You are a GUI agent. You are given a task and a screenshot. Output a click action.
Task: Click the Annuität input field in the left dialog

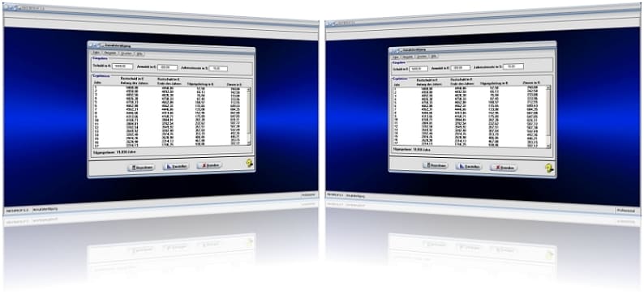pos(167,67)
